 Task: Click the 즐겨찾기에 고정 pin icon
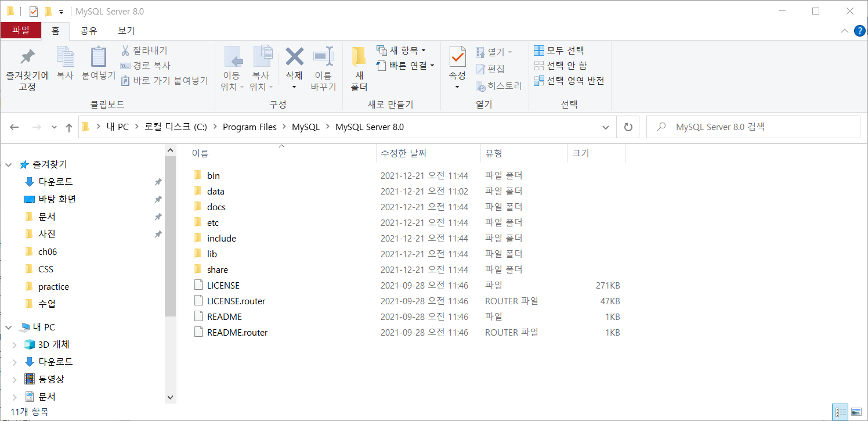[27, 57]
